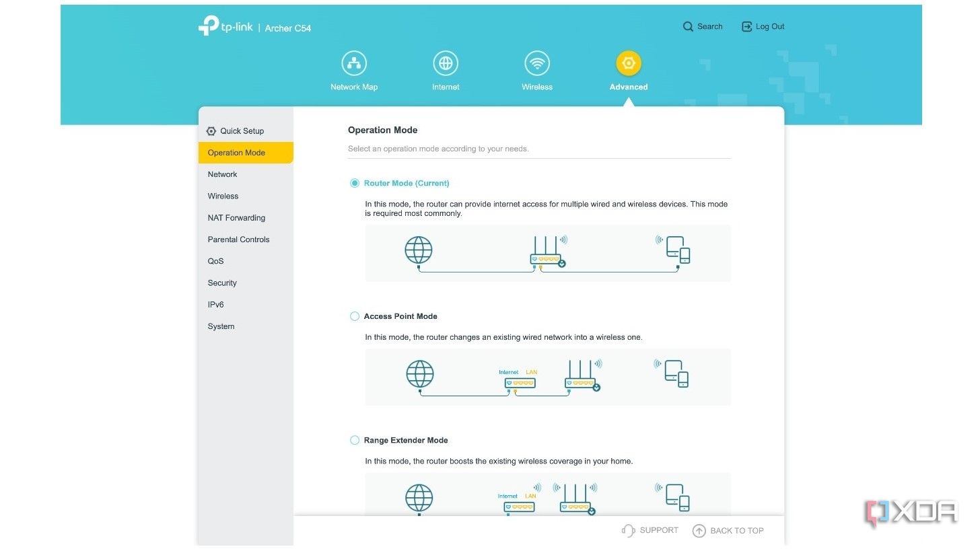
Task: Open Operation Mode in the sidebar
Action: point(246,153)
